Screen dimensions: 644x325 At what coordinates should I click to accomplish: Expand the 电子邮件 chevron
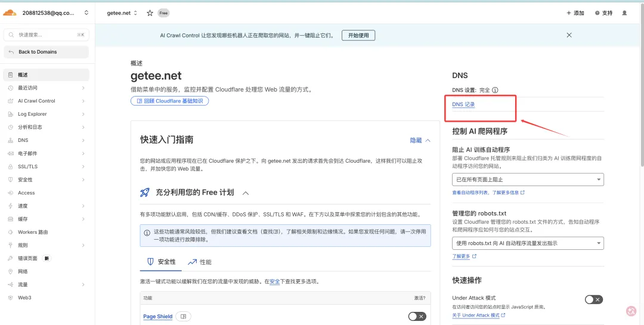83,154
